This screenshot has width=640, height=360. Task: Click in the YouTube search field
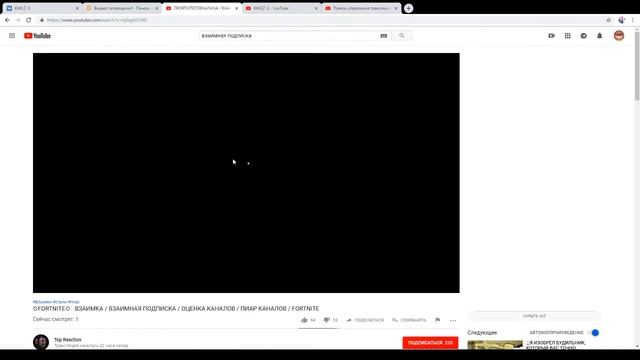[x=289, y=36]
